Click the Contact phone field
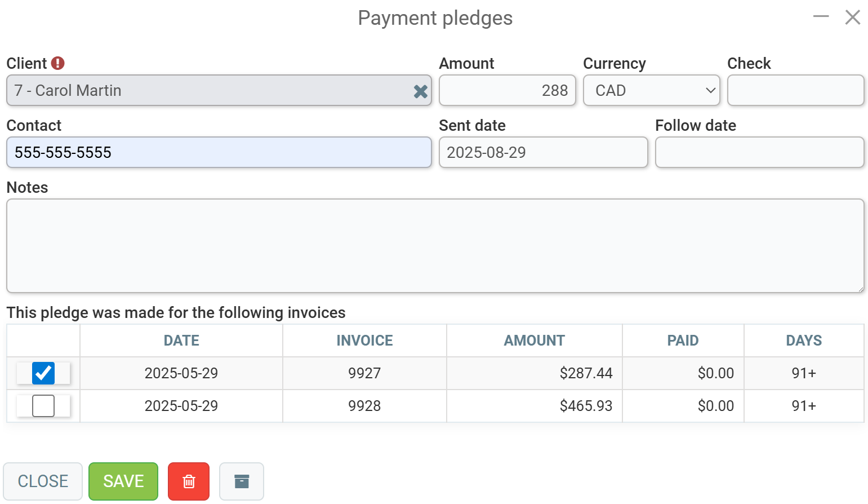The height and width of the screenshot is (504, 868). [219, 152]
